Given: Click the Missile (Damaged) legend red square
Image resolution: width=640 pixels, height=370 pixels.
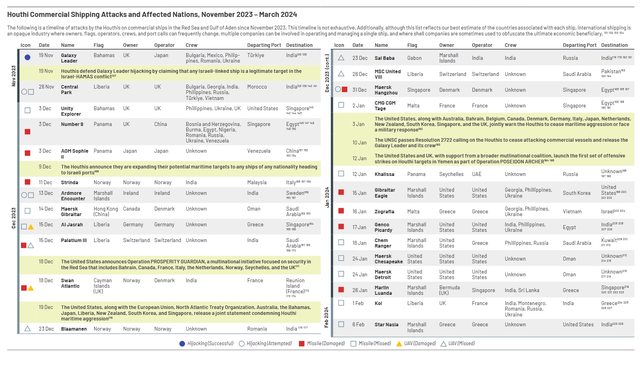Looking at the screenshot, I should point(302,343).
